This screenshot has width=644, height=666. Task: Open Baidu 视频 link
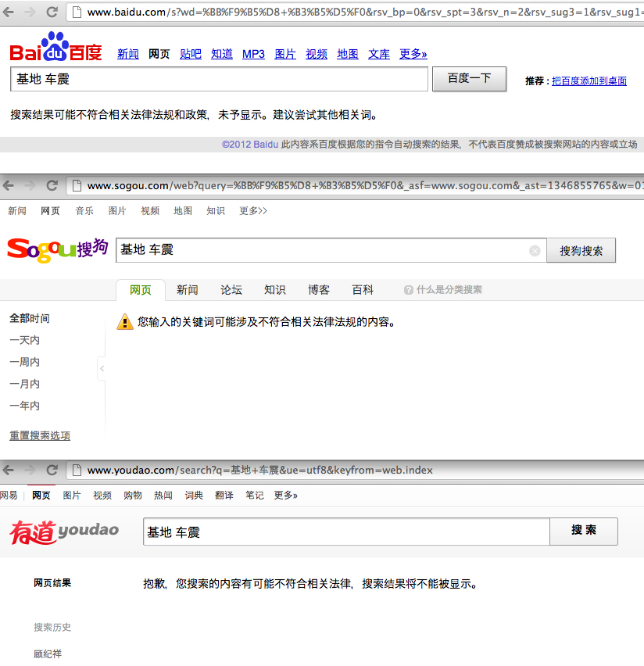tap(317, 54)
